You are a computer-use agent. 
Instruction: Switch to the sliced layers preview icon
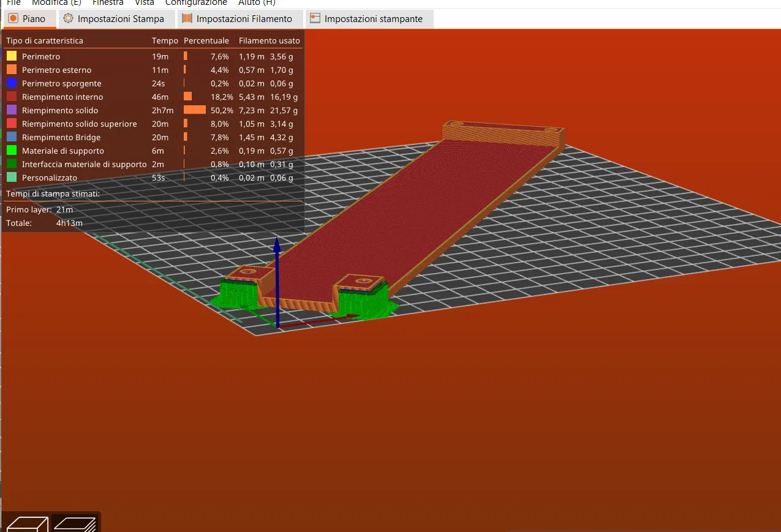pos(74,524)
